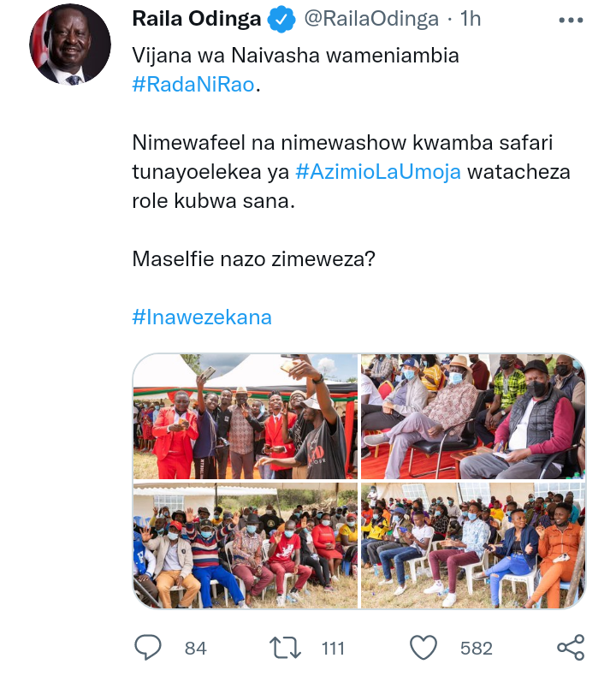Screen dimensions: 616x676
Task: Open the #RadaNiRao hashtag
Action: (193, 84)
